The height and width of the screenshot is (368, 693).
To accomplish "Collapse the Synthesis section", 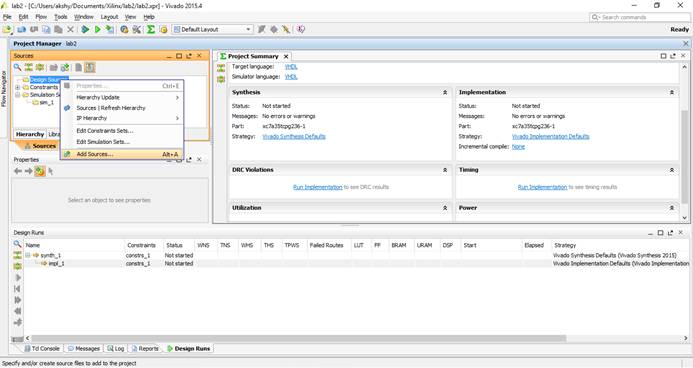I will 445,92.
